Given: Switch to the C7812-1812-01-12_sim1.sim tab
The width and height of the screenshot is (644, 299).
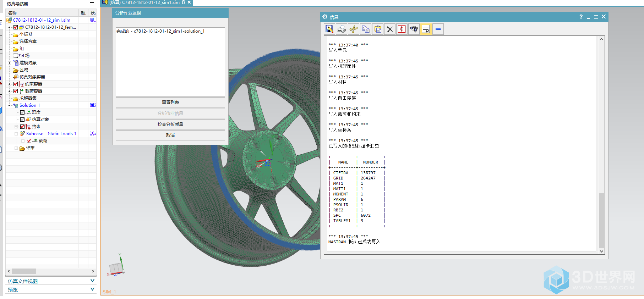Looking at the screenshot, I should pyautogui.click(x=144, y=2).
